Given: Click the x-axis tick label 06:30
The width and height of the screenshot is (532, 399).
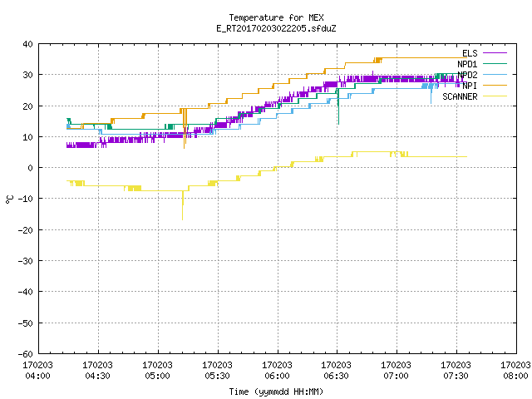Looking at the screenshot, I should [336, 377].
